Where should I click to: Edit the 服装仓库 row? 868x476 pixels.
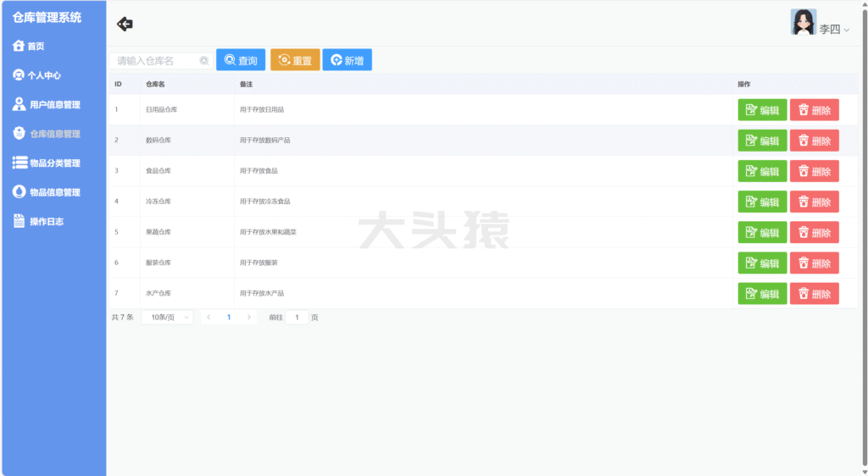click(762, 263)
